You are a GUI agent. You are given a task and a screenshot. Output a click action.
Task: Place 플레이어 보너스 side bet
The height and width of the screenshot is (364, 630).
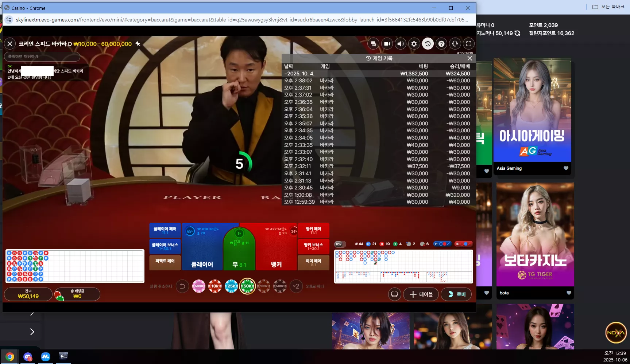165,246
